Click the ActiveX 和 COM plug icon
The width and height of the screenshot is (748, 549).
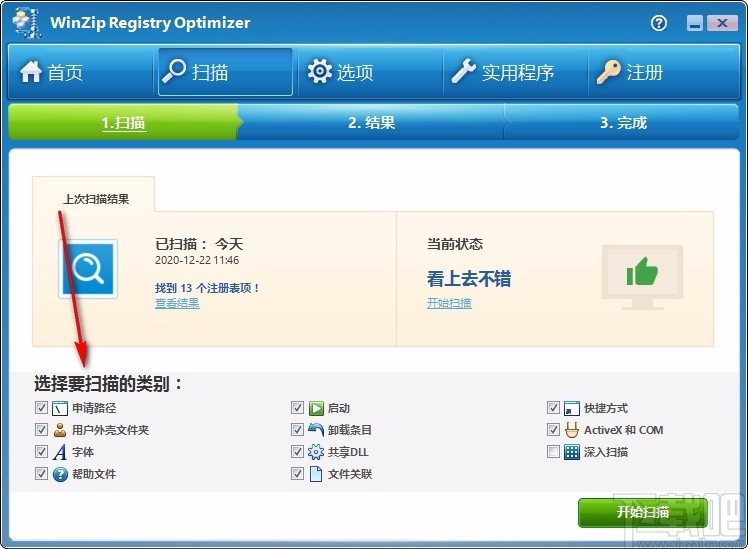(x=571, y=430)
